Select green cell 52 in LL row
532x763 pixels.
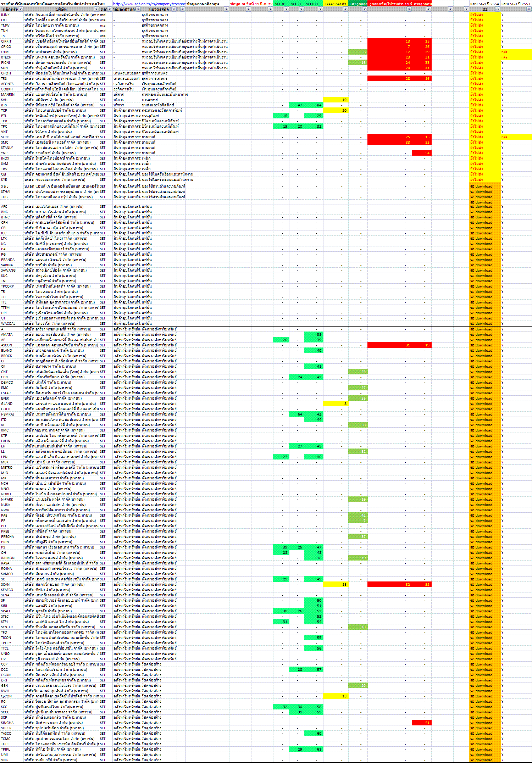[x=358, y=452]
